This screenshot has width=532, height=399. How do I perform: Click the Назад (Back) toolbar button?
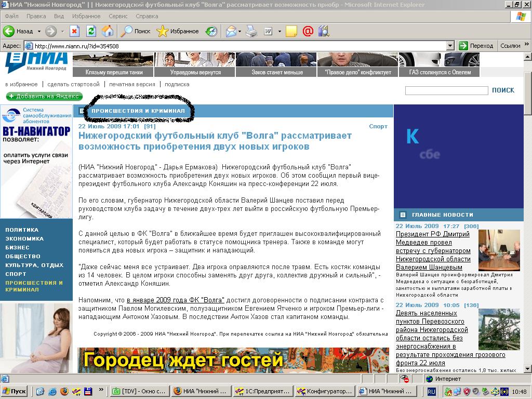click(x=18, y=31)
